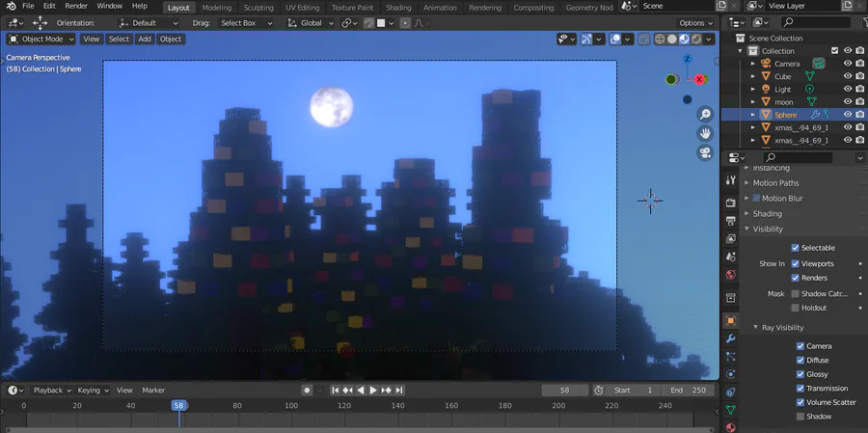Toggle proportional editing button

coord(405,23)
